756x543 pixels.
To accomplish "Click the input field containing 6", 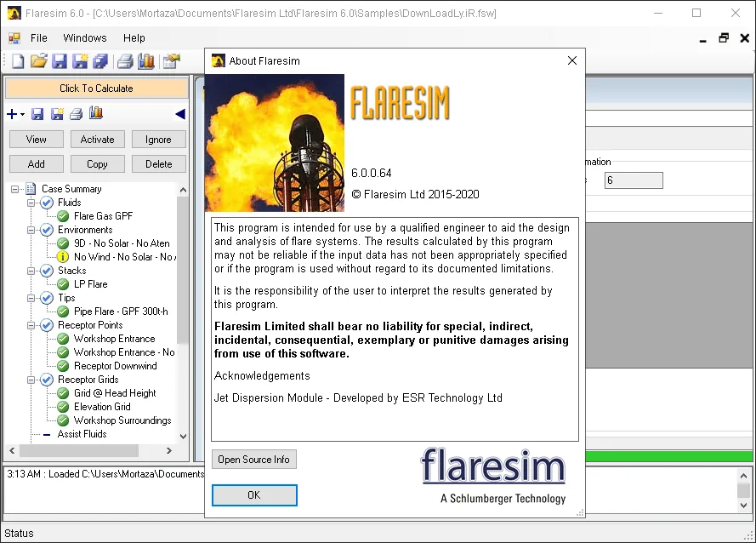I will click(634, 180).
